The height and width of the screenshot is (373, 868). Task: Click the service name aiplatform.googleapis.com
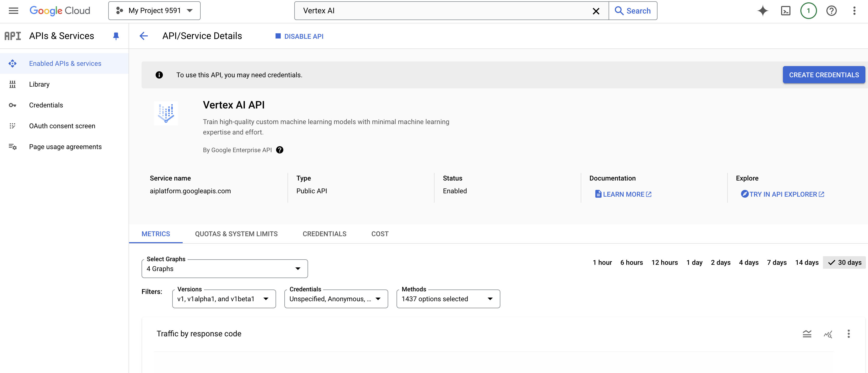(x=190, y=191)
